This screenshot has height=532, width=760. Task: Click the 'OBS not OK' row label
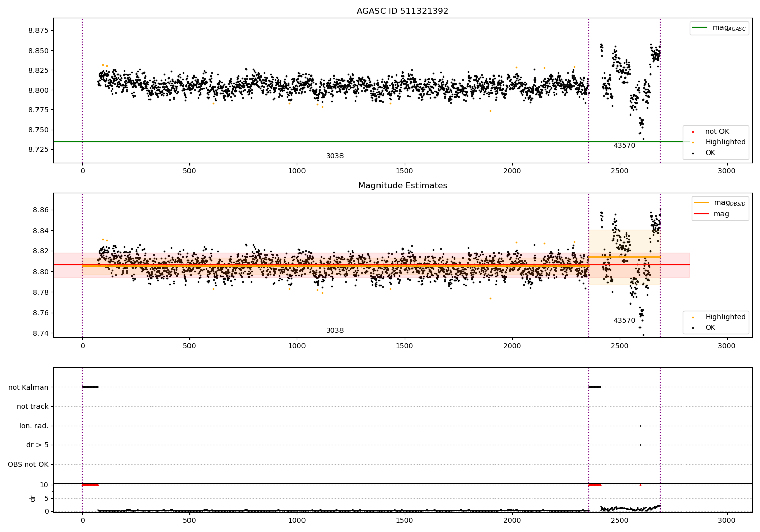(x=28, y=464)
